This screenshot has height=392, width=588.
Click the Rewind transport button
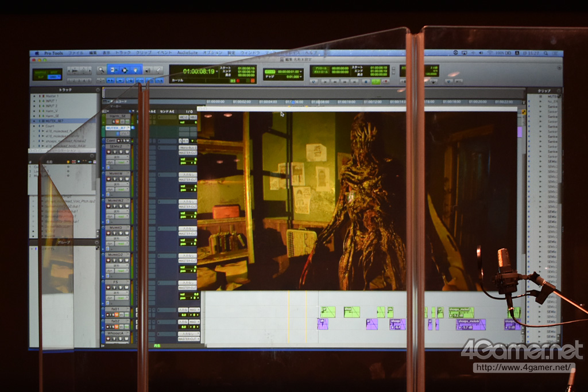[x=335, y=81]
